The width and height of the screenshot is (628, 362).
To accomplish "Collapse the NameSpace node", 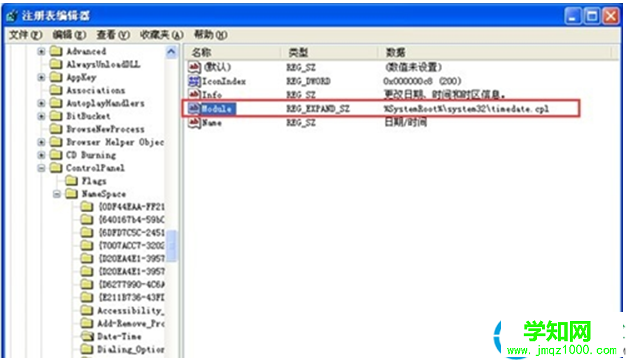I will [57, 194].
